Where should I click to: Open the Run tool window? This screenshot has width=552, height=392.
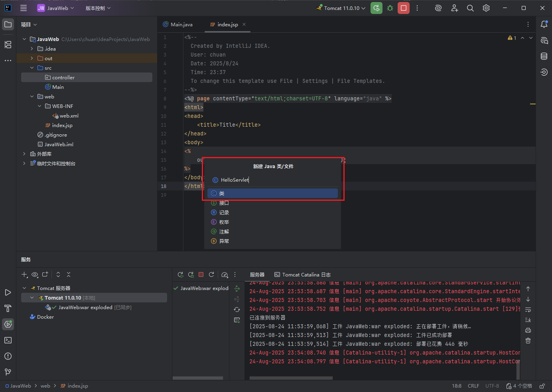[8, 292]
